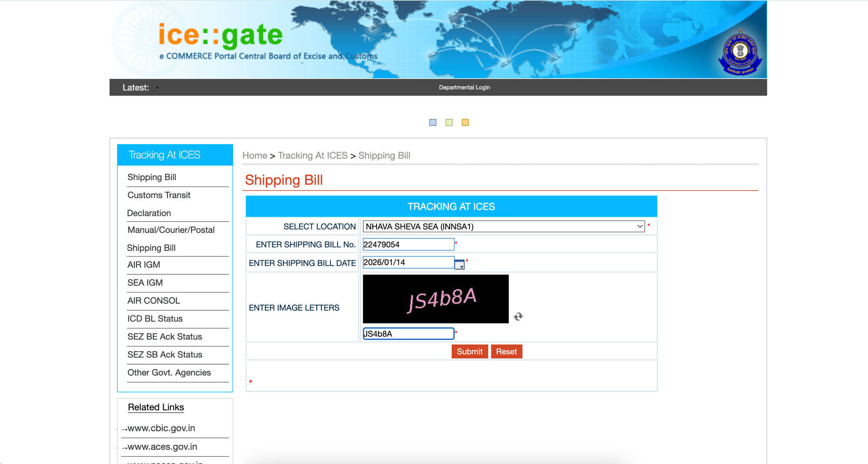Viewport: 868px width, 464px height.
Task: Focus the shipping bill date field
Action: pos(407,263)
